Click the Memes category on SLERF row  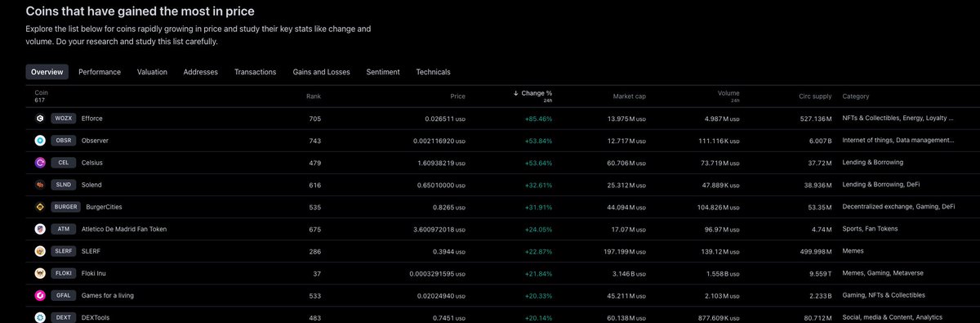click(853, 251)
